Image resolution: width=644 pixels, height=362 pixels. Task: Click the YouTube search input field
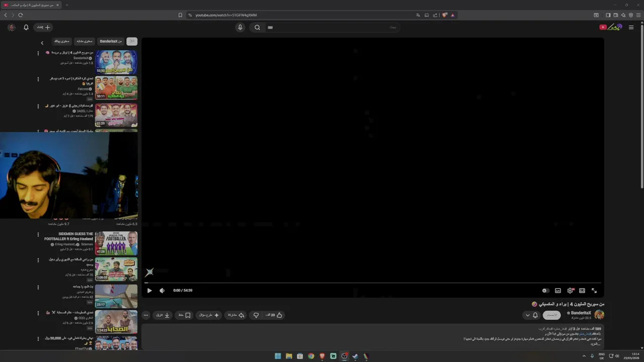pyautogui.click(x=332, y=27)
